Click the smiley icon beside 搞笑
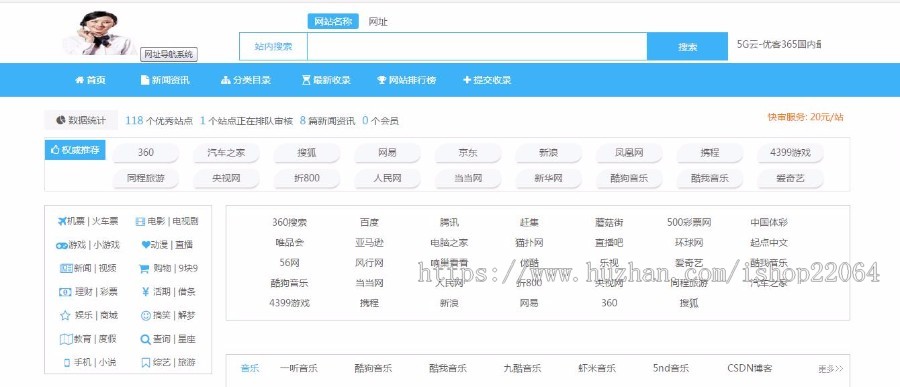Image resolution: width=900 pixels, height=387 pixels. click(x=145, y=315)
